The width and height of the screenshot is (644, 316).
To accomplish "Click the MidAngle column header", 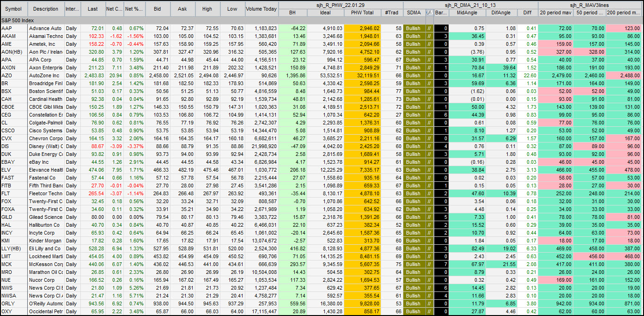I will pyautogui.click(x=467, y=13).
